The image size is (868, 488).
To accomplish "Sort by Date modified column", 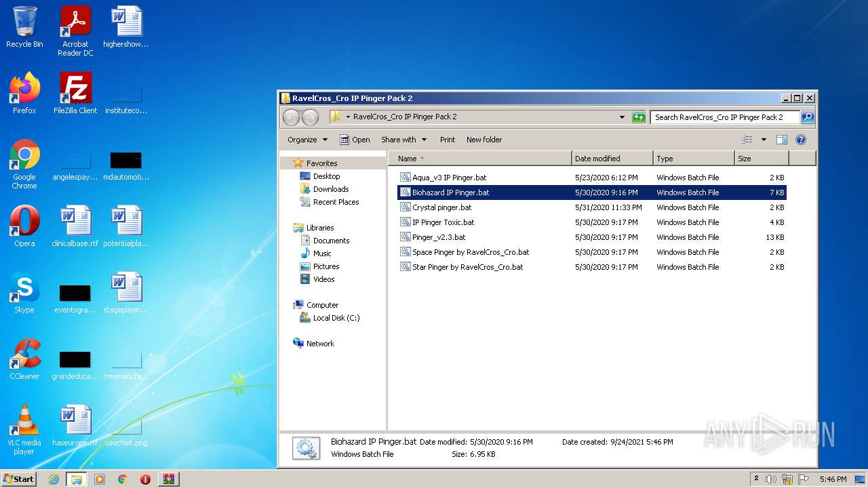I will click(x=613, y=159).
